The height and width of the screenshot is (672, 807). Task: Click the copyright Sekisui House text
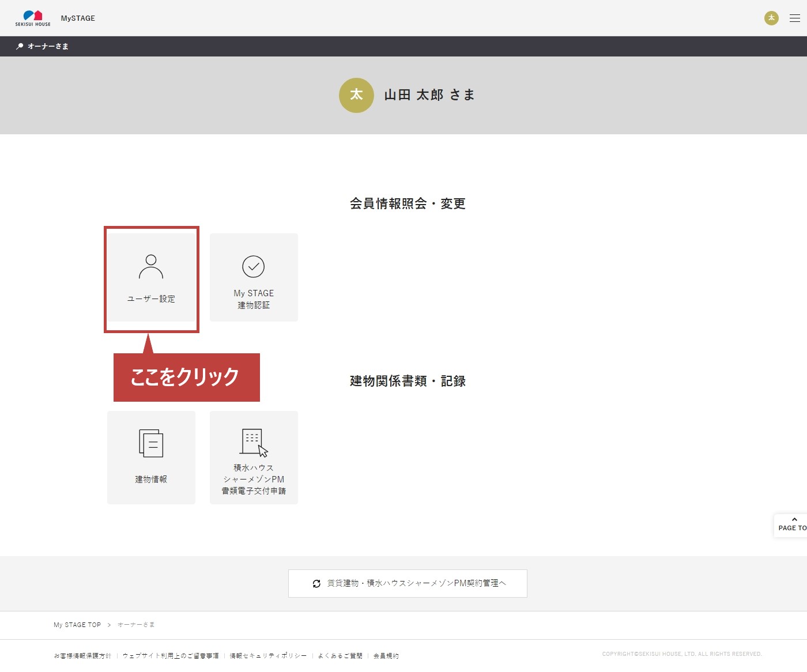682,654
